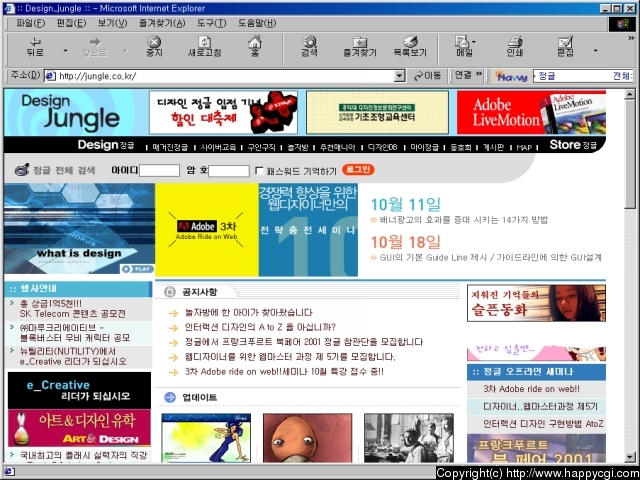Image resolution: width=640 pixels, height=480 pixels.
Task: Open notice 3차 Adobe ride on web 세미나
Action: 284,372
